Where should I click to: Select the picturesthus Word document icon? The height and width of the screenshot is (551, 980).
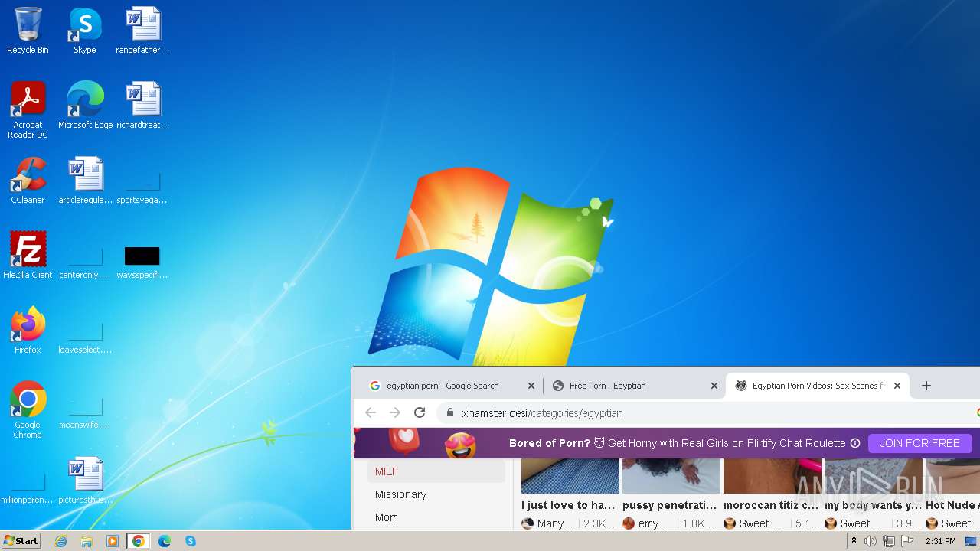coord(85,481)
